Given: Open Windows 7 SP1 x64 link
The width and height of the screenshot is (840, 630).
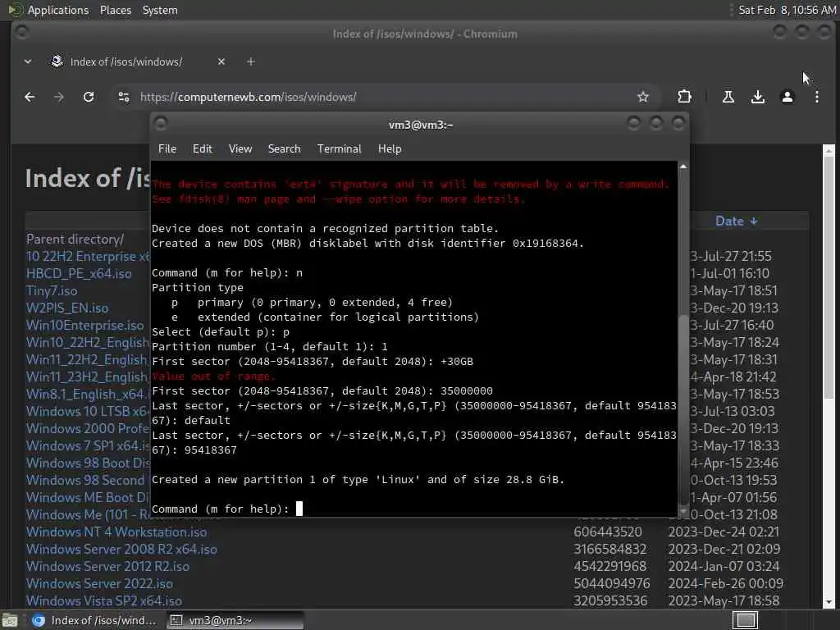Looking at the screenshot, I should pos(88,445).
